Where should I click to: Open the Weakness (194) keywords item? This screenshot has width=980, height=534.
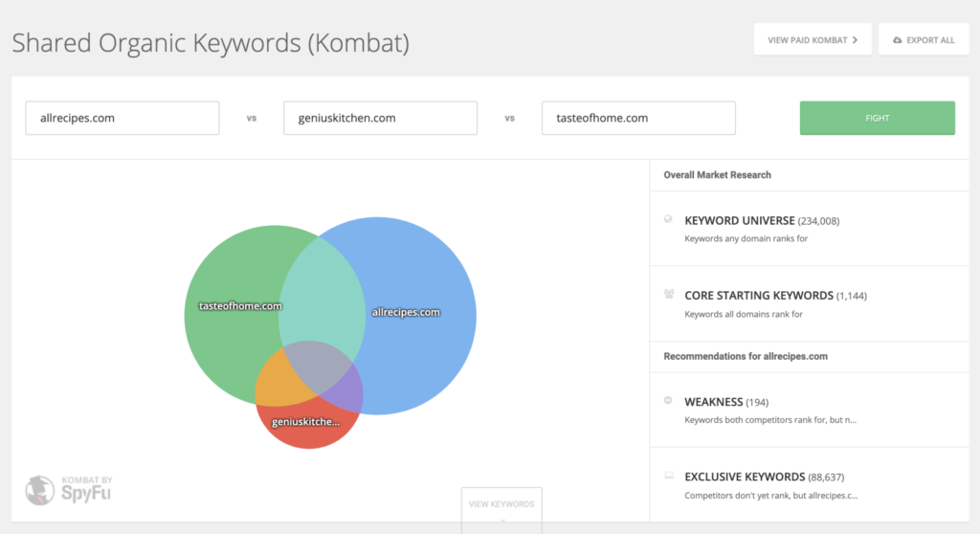[810, 410]
